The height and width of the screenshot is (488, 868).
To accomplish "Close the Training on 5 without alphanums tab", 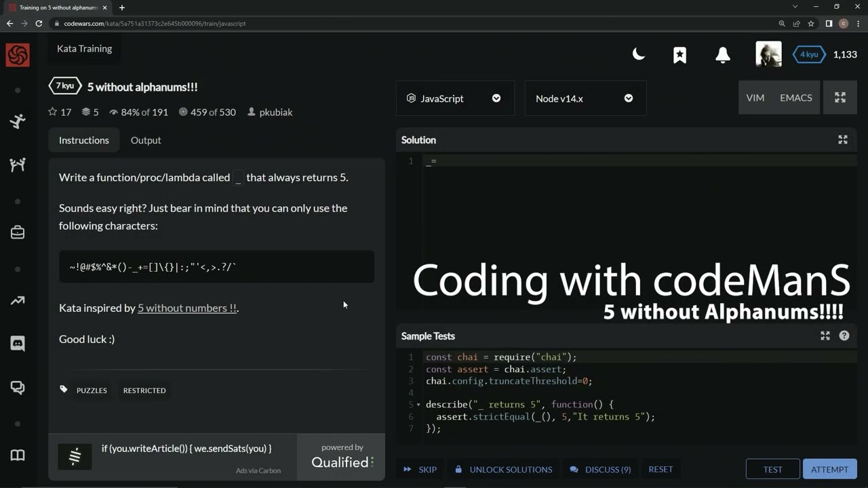I will click(x=106, y=7).
